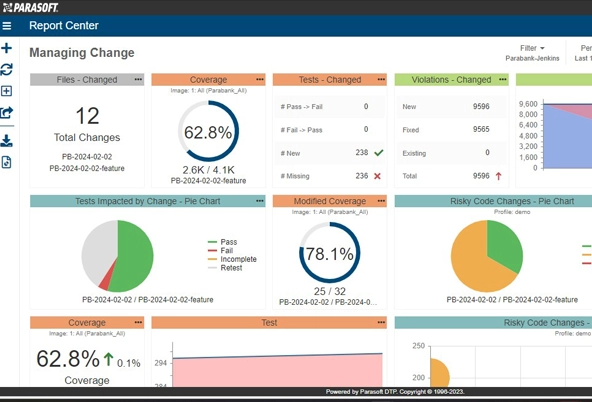Click the # Fail -> Pass row

[329, 130]
